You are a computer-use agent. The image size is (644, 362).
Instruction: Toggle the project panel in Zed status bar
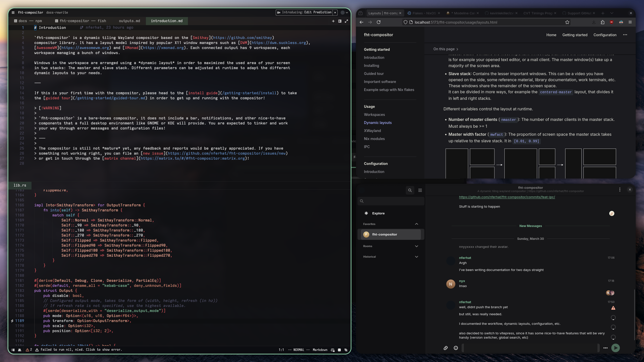click(x=13, y=350)
